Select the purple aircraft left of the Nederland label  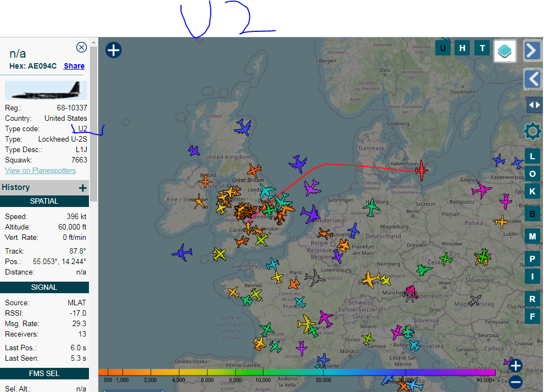tap(310, 214)
